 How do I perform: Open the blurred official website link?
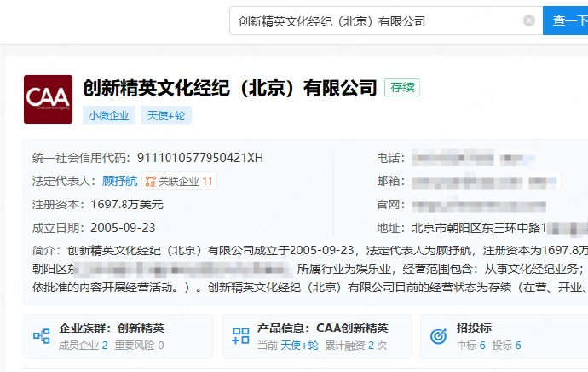click(479, 206)
